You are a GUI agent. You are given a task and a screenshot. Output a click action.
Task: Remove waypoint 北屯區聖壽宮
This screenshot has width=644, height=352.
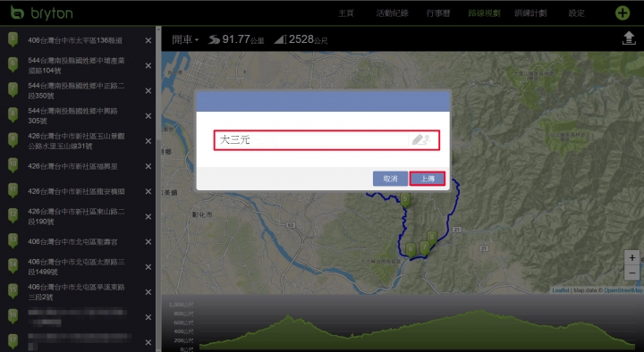[148, 242]
